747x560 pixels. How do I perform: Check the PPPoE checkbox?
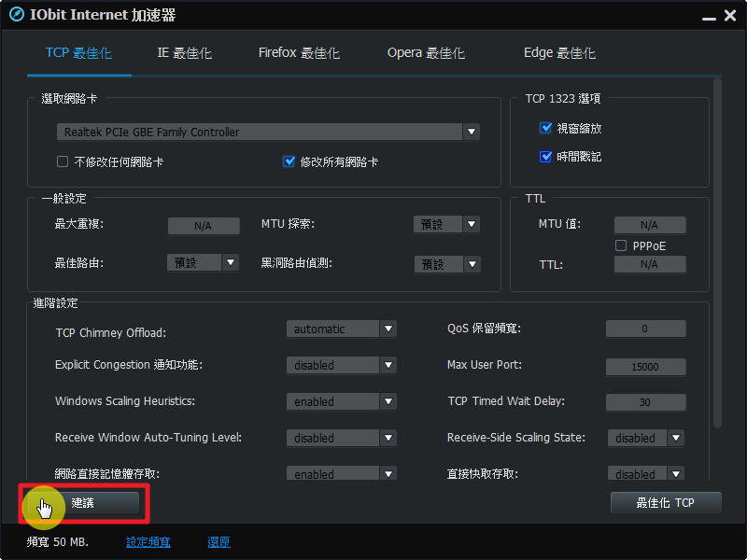tap(621, 245)
